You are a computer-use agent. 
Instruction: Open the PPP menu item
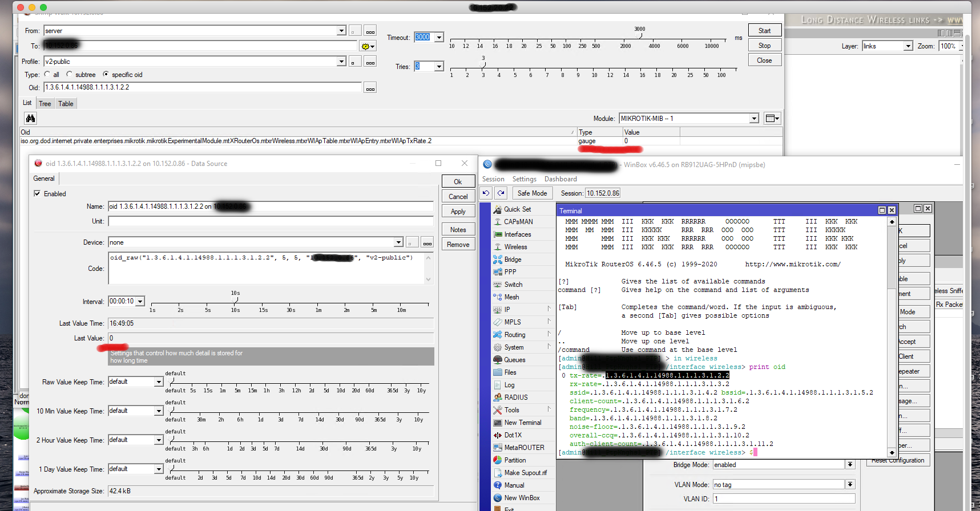[510, 272]
